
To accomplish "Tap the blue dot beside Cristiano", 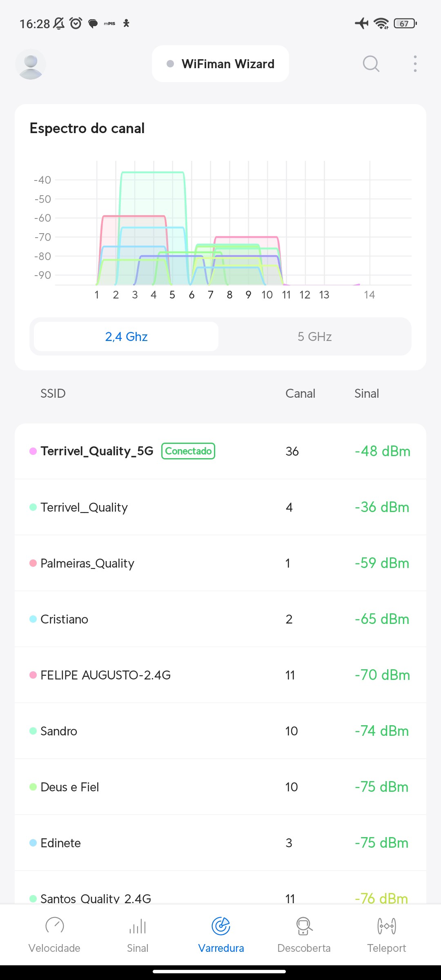I will (x=33, y=619).
